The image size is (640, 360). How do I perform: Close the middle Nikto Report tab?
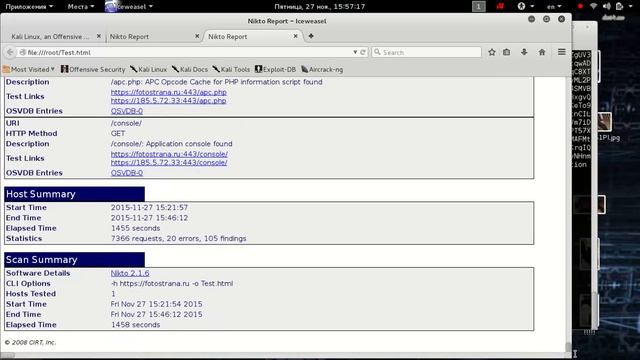pos(197,36)
